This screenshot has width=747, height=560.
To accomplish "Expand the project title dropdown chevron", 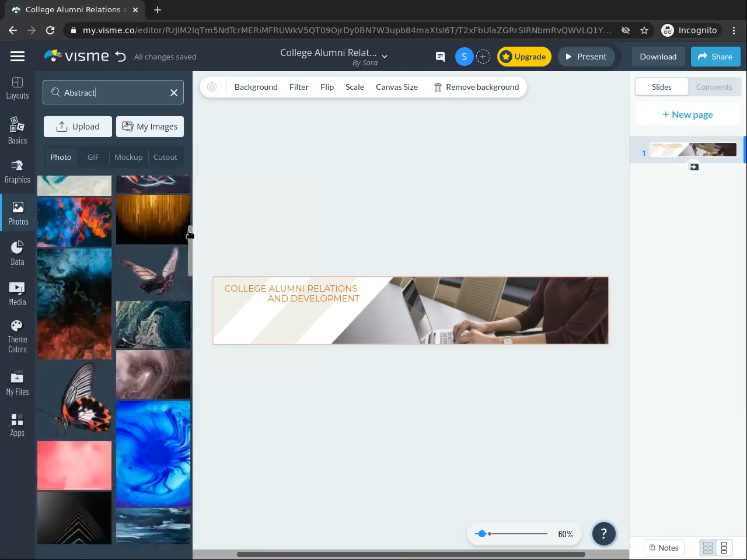I will 385,57.
